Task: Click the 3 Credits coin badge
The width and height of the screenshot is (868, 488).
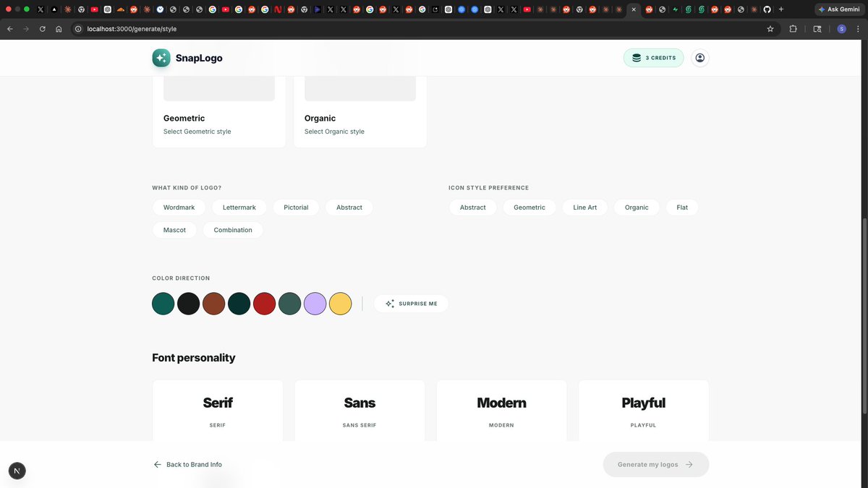Action: click(653, 58)
